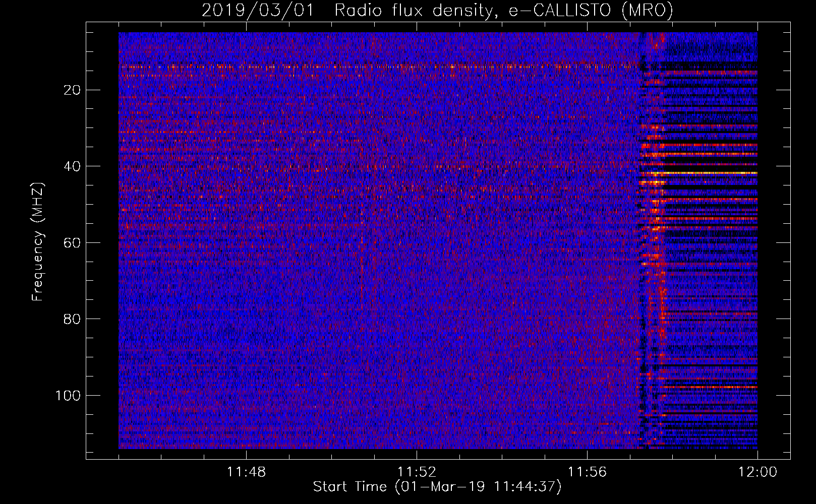Viewport: 816px width, 504px height.
Task: Click the 'Start Time (01-Mar-19 11:44:37)' label
Action: point(437,487)
